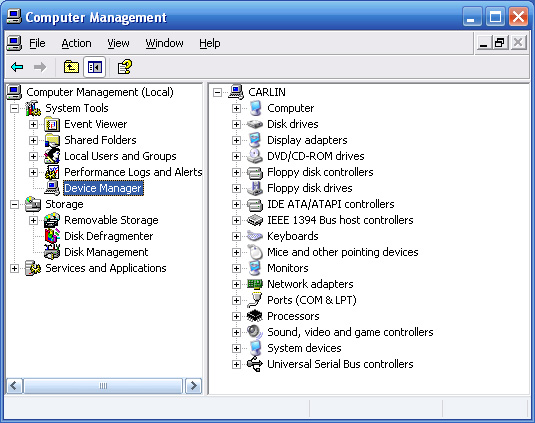This screenshot has width=535, height=423.
Task: Click the Processors chip icon
Action: point(255,316)
